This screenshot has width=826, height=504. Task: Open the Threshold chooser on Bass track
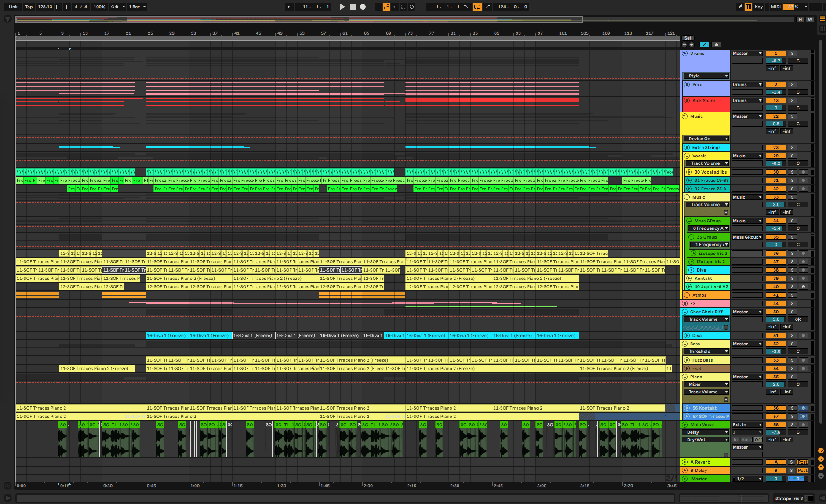click(x=706, y=352)
